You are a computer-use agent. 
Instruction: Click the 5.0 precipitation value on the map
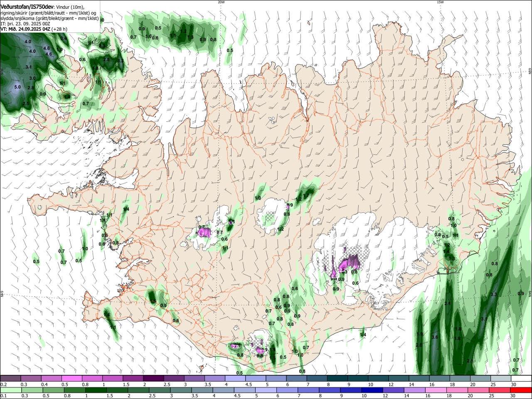click(17, 87)
